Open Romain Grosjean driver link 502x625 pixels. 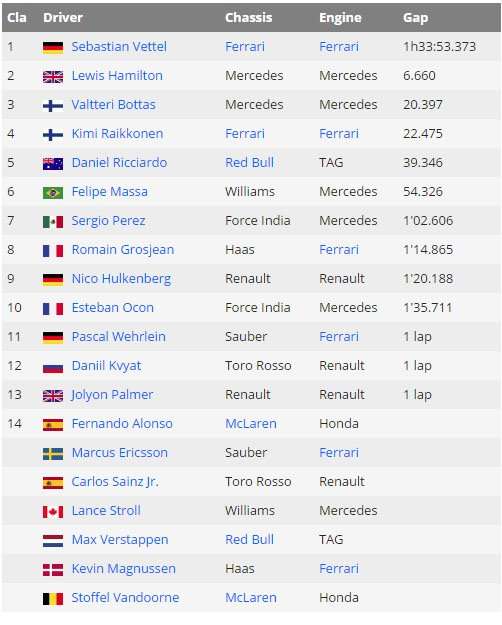122,250
